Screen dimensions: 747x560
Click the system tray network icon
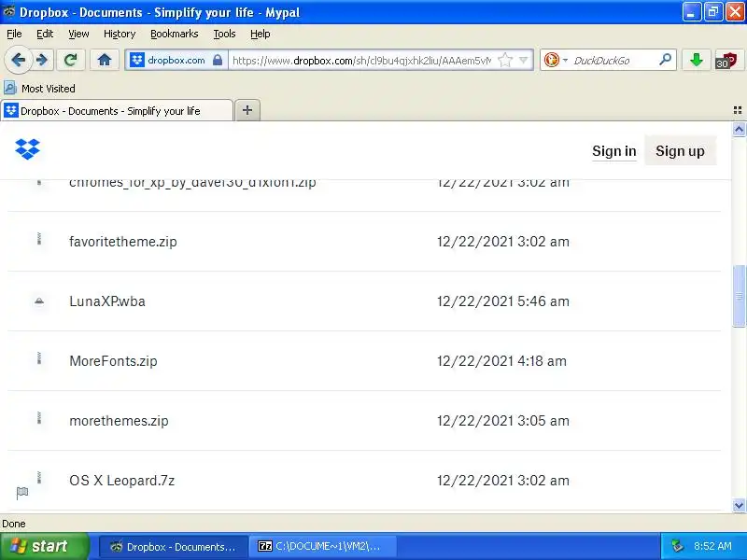point(677,546)
